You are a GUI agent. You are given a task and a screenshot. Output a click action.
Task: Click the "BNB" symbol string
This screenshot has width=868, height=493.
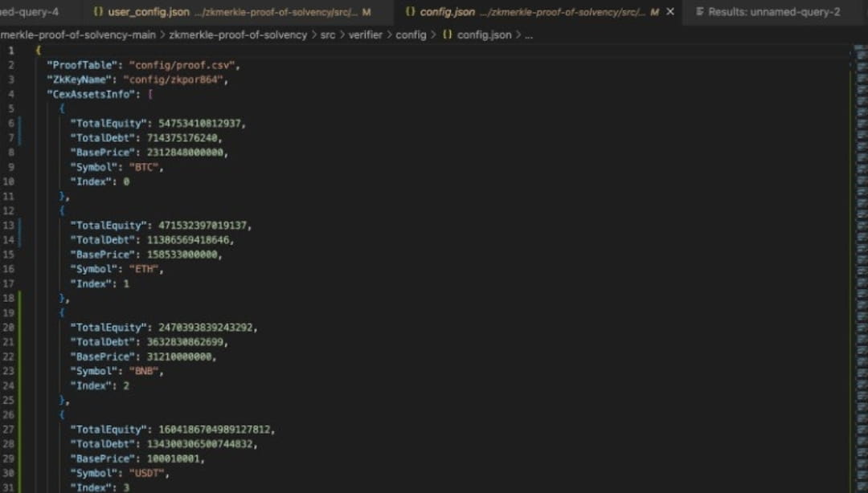144,371
